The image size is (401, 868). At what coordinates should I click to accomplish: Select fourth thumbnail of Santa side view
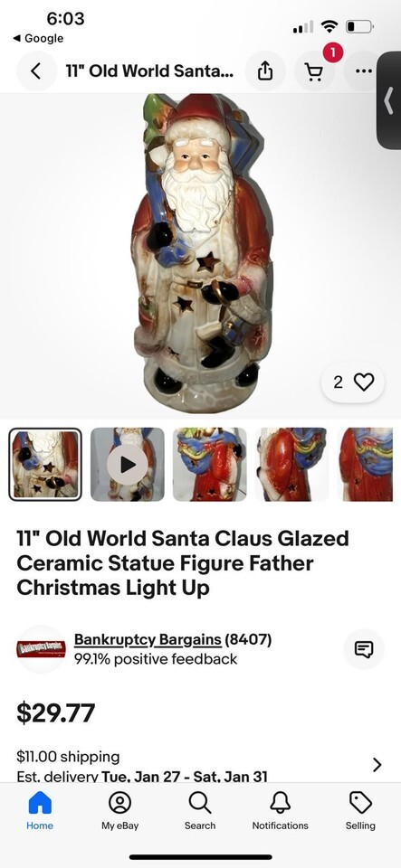(291, 465)
